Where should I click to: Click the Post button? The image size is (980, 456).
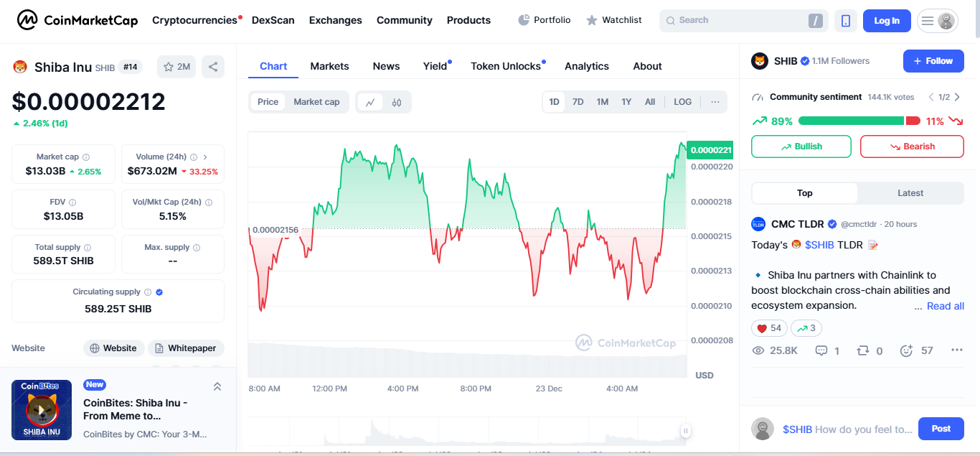(941, 429)
